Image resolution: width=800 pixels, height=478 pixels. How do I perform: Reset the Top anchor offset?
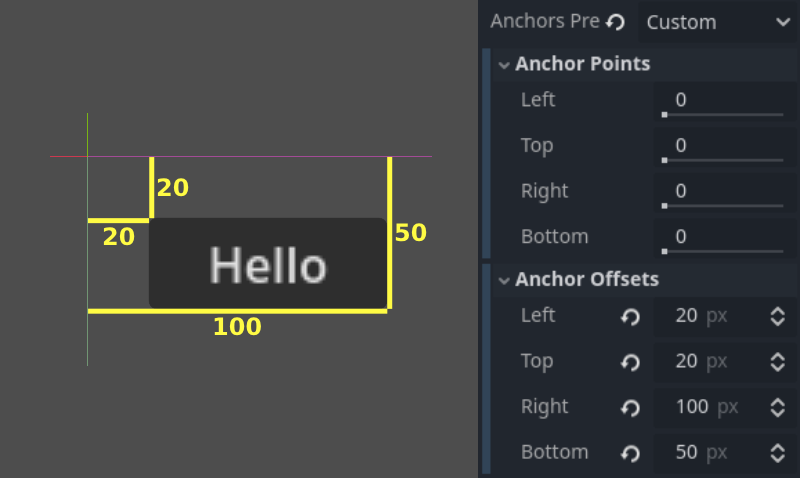click(x=630, y=362)
